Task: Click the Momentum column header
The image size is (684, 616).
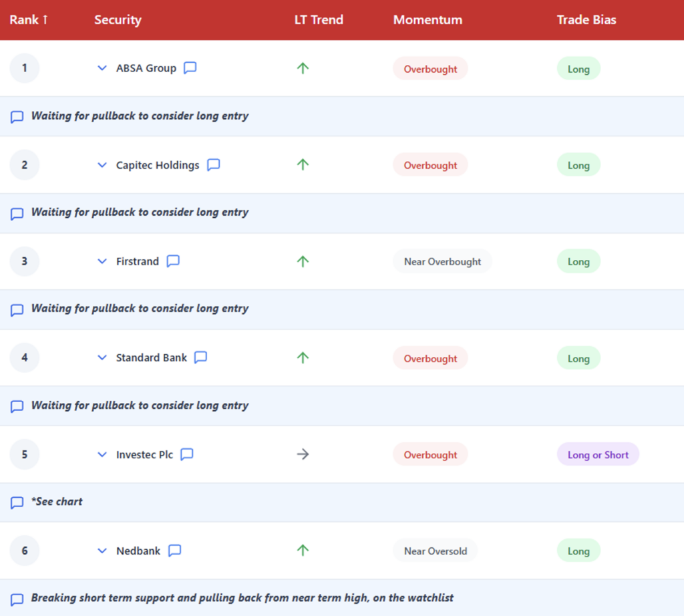Action: [427, 20]
